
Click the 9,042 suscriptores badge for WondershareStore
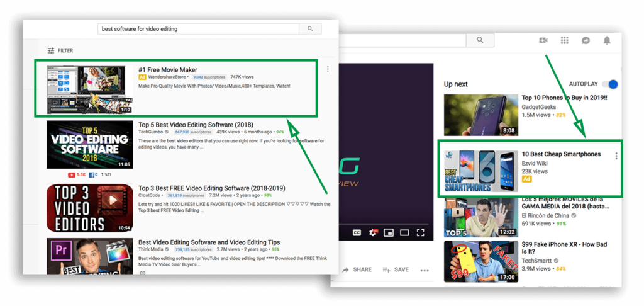coord(209,77)
